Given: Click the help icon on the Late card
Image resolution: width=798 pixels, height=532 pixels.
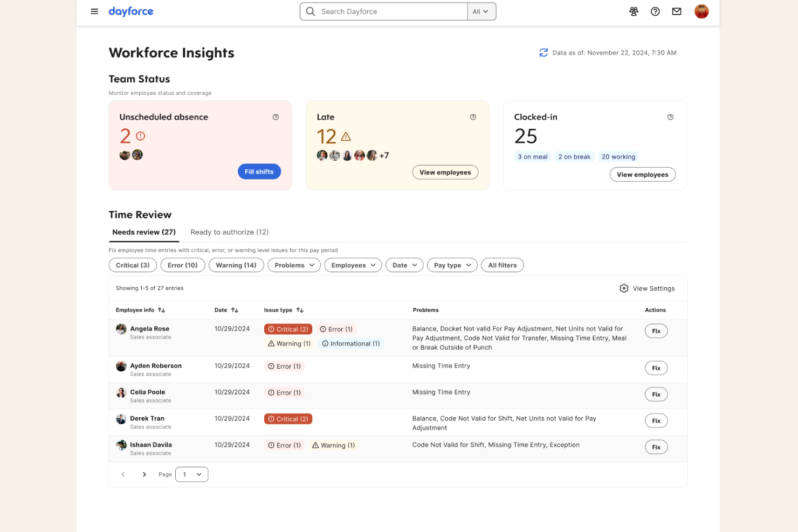Looking at the screenshot, I should pos(473,116).
